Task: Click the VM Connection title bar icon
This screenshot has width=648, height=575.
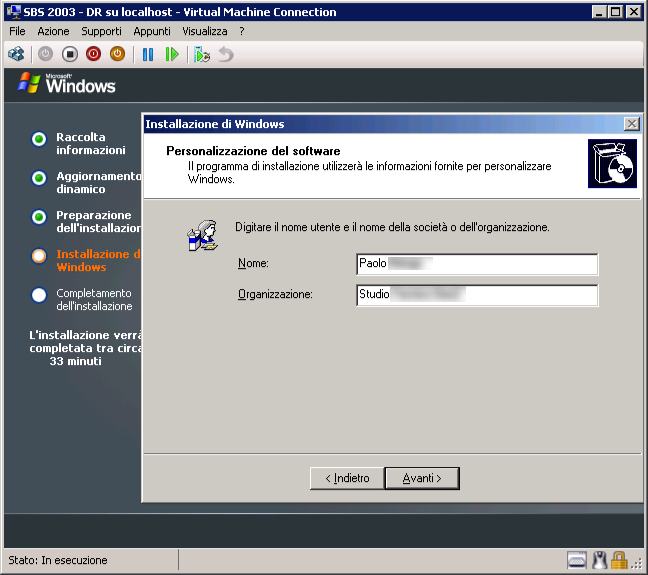Action: coord(14,12)
